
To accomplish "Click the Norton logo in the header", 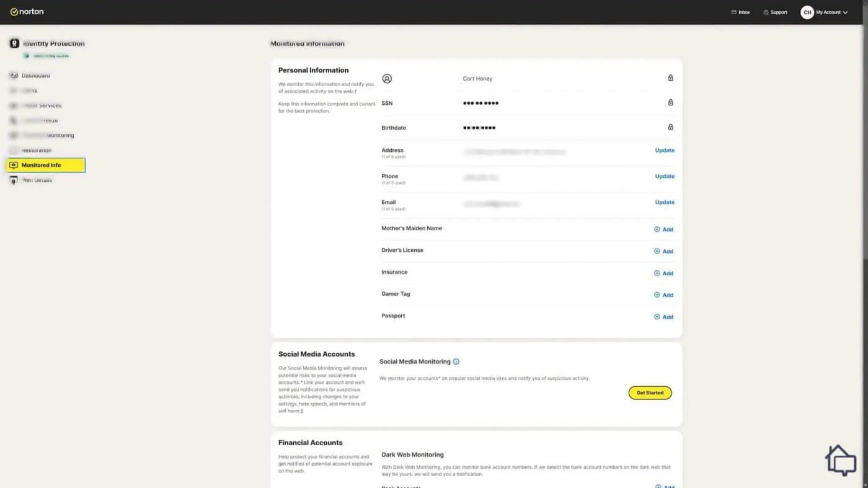I will coord(27,12).
